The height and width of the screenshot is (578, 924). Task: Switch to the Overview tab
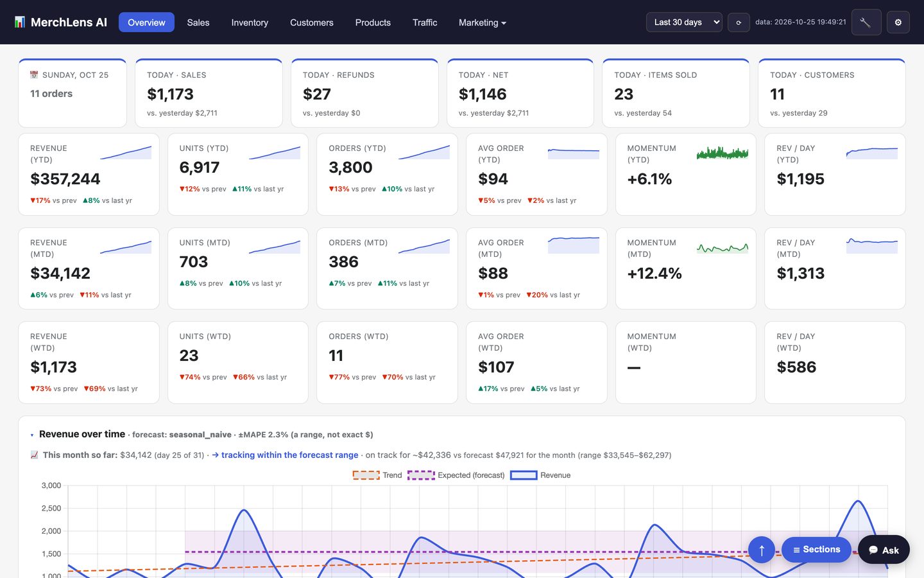point(146,22)
